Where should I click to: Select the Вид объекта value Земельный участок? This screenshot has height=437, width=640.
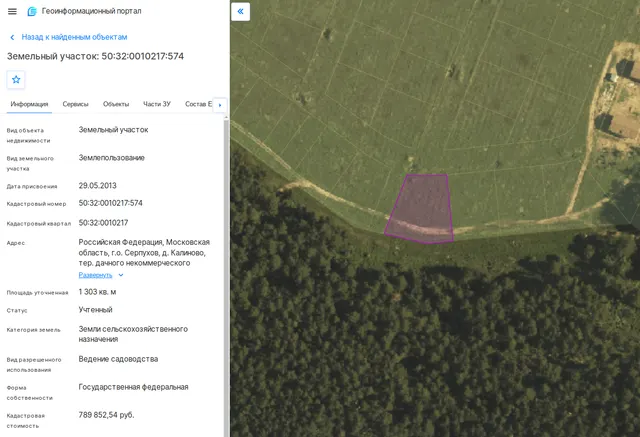(113, 130)
